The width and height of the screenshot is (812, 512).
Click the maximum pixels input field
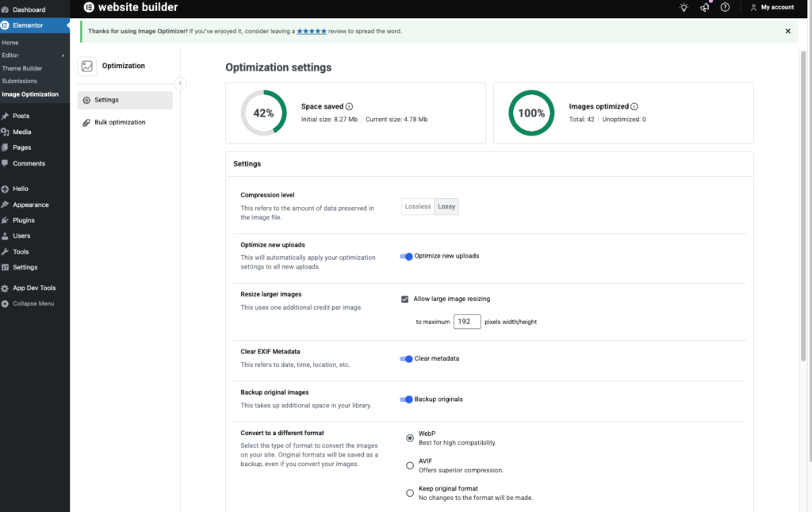tap(467, 322)
